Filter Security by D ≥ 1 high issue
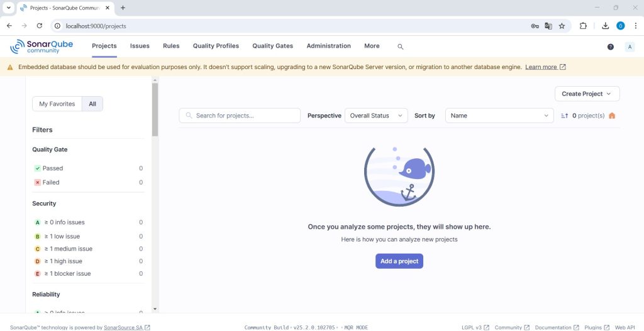644x331 pixels. tap(88, 261)
